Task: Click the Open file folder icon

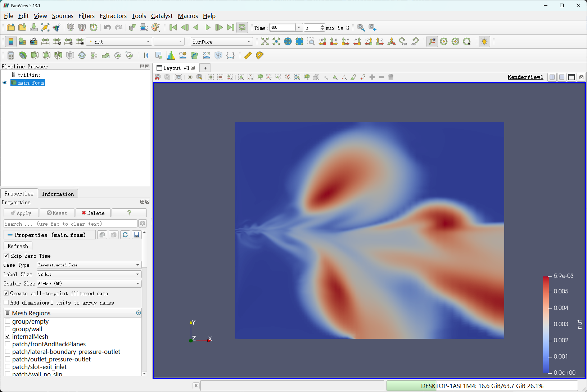Action: pyautogui.click(x=11, y=28)
